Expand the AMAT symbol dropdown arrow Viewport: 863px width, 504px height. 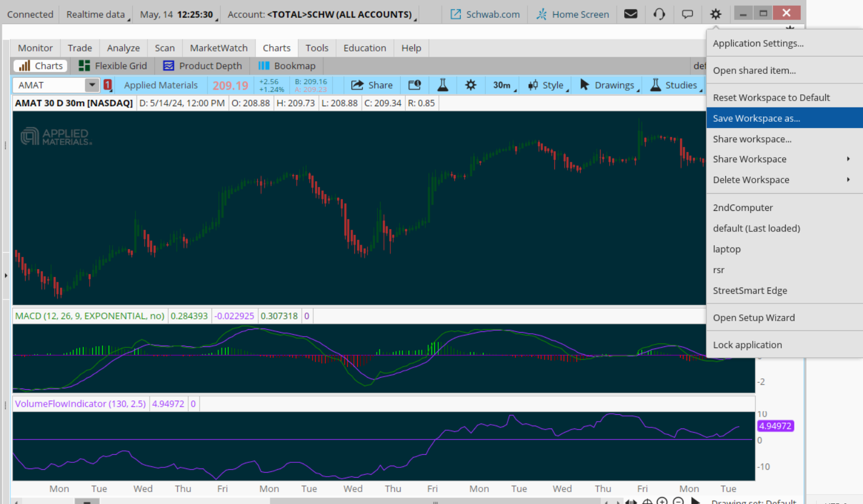click(x=92, y=85)
